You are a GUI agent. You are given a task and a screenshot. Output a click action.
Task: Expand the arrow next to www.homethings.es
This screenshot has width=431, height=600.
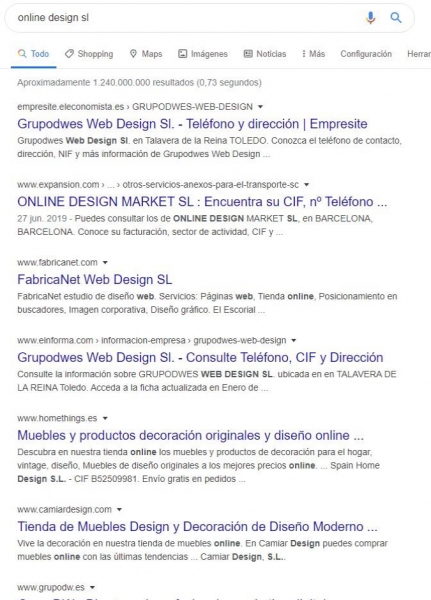[105, 418]
